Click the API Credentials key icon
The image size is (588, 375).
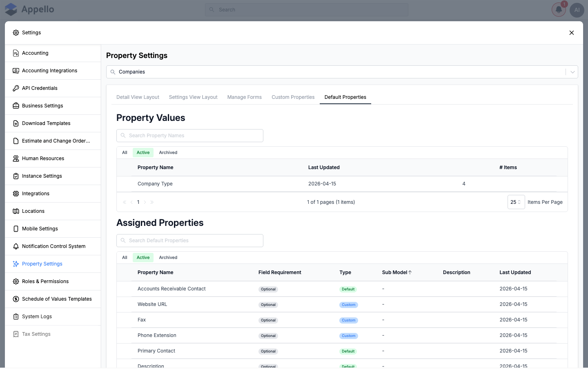pyautogui.click(x=16, y=88)
